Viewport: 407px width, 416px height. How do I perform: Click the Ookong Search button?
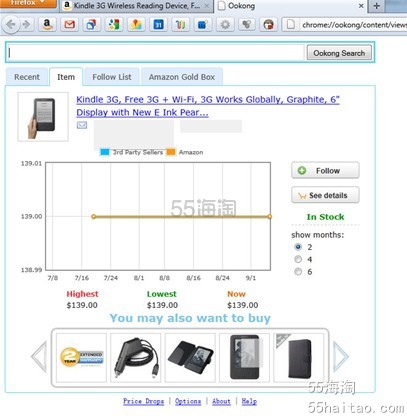click(339, 53)
